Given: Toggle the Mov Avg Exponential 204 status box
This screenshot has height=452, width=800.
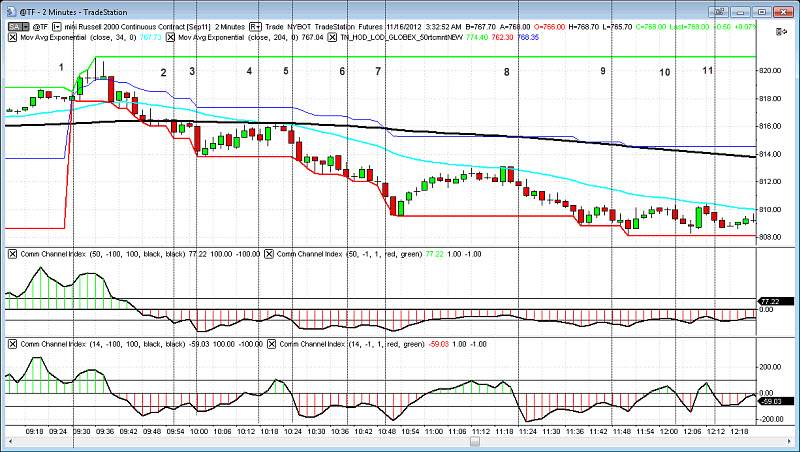Looking at the screenshot, I should click(x=170, y=37).
